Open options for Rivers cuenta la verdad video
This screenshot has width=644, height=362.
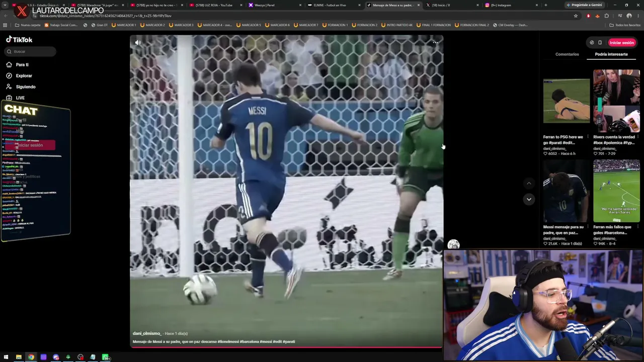point(638,137)
